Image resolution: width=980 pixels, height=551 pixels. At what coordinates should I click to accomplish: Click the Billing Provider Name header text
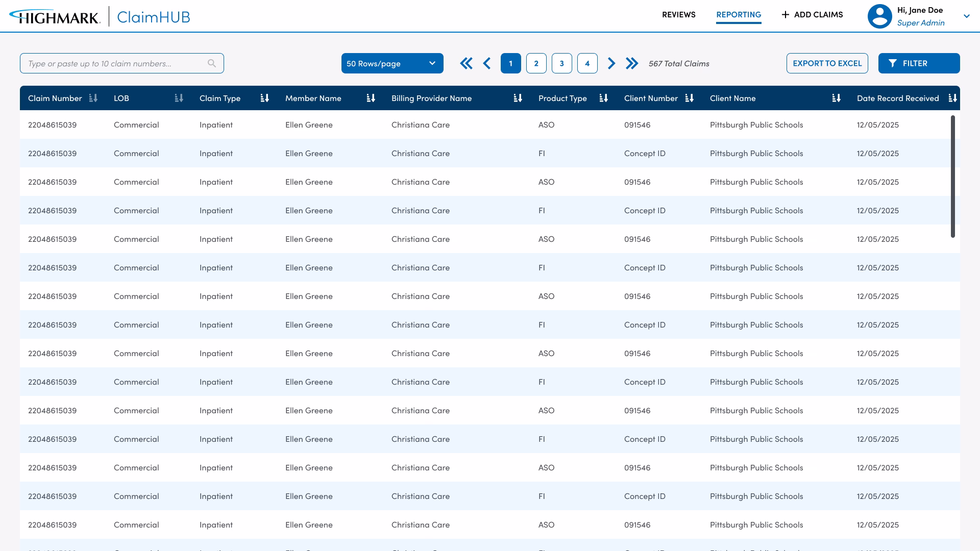click(431, 98)
